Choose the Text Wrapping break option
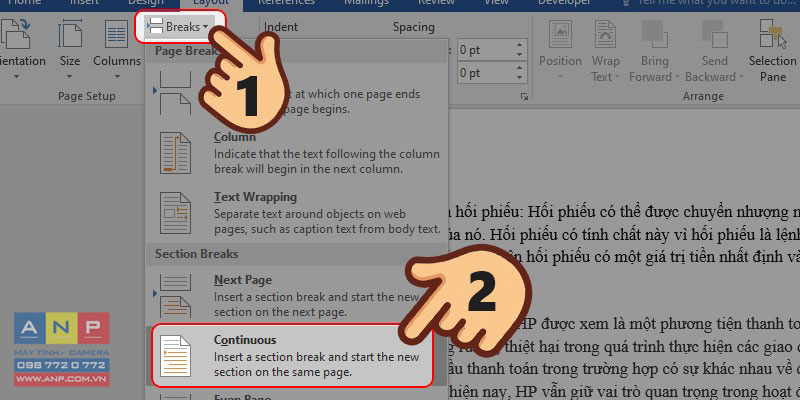Viewport: 800px width, 400px height. (297, 213)
